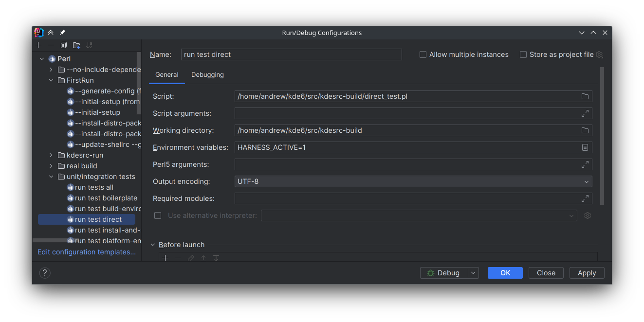
Task: Add a Before launch task
Action: (166, 258)
